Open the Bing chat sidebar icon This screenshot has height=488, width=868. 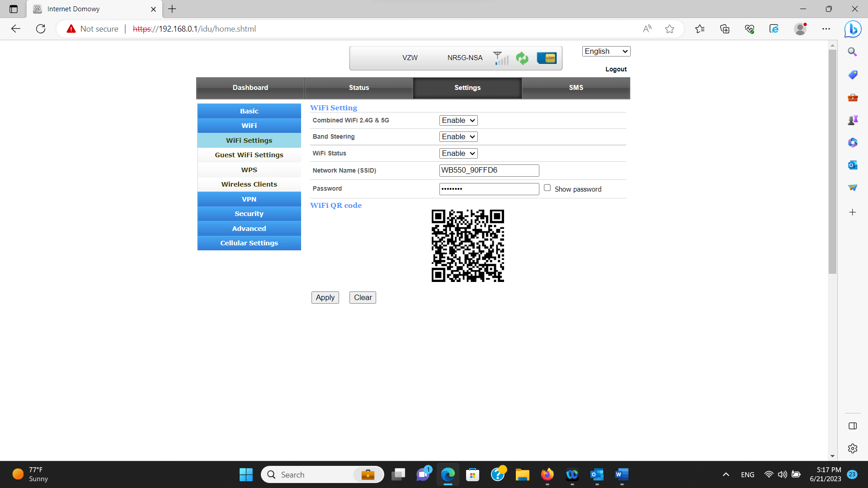point(853,29)
